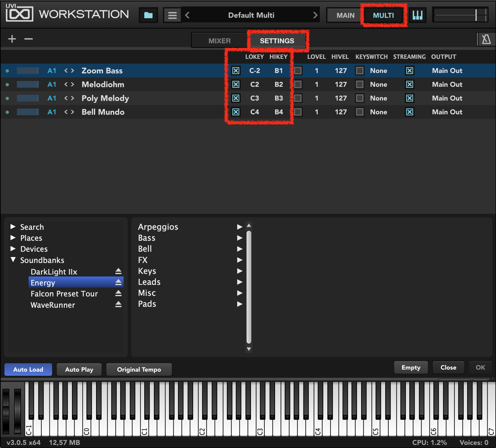This screenshot has width=496, height=448.
Task: Open Main Out output dropdown for Zoom Bass
Action: pos(447,71)
